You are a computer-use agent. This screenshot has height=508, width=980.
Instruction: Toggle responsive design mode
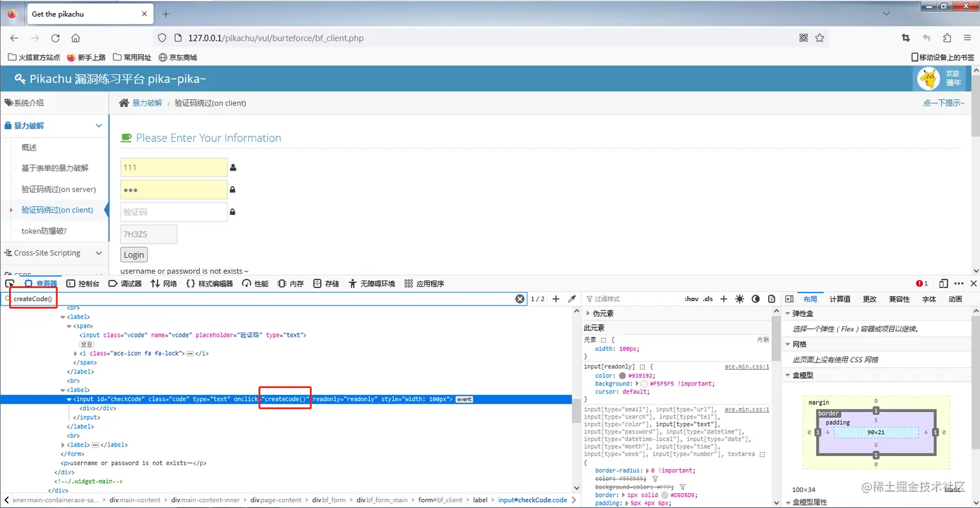tap(944, 284)
